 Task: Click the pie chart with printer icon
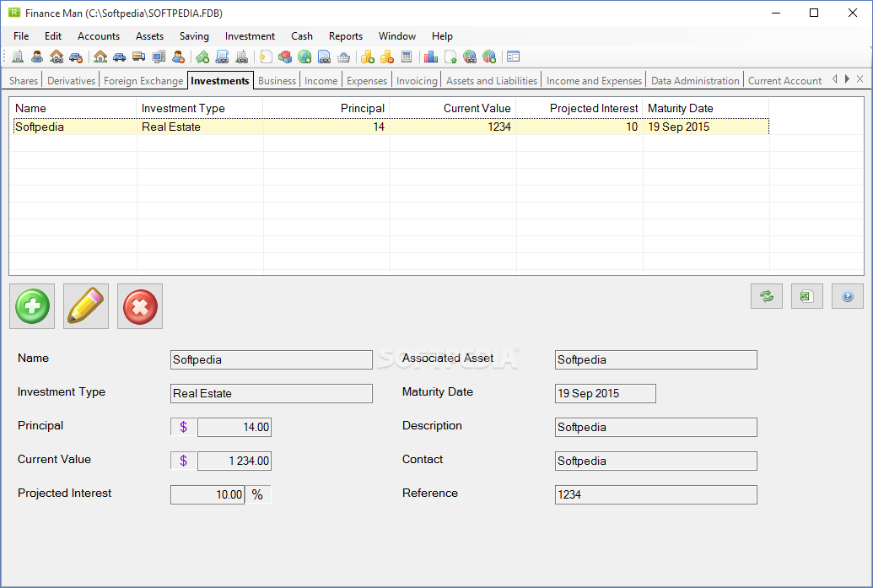(x=470, y=57)
